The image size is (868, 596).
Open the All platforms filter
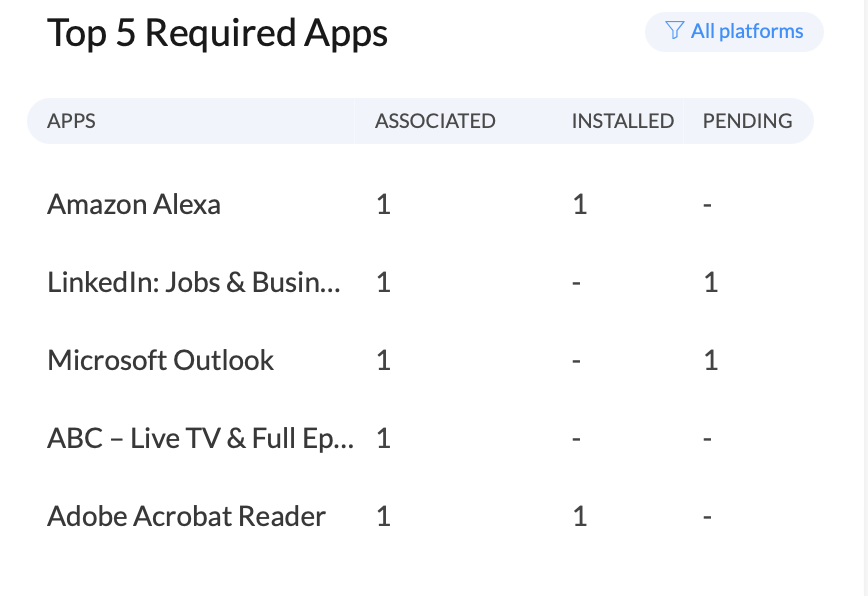(x=734, y=32)
